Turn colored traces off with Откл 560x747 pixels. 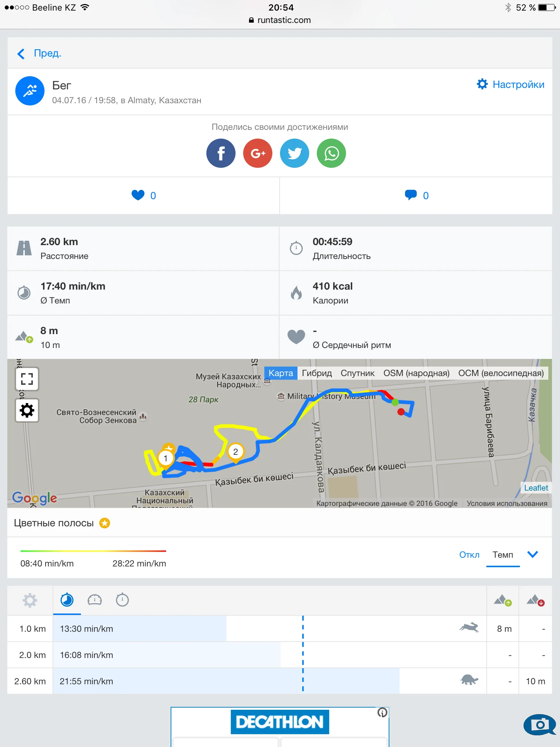469,555
